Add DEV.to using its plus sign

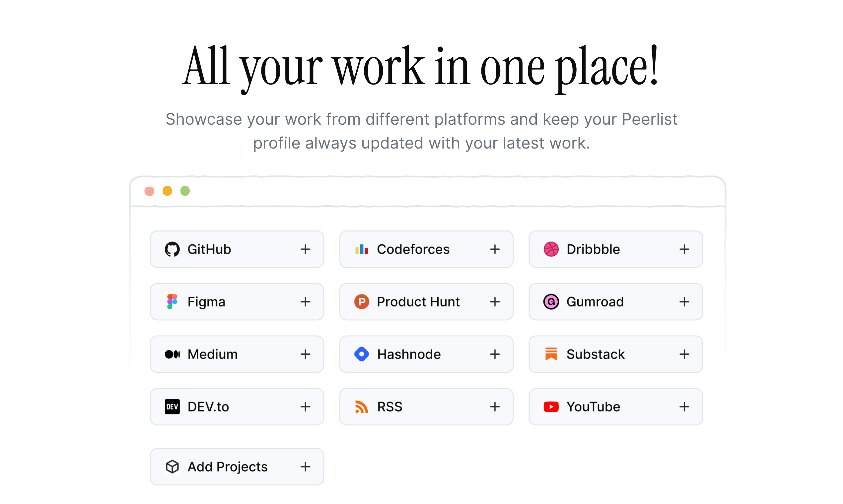[x=306, y=407]
